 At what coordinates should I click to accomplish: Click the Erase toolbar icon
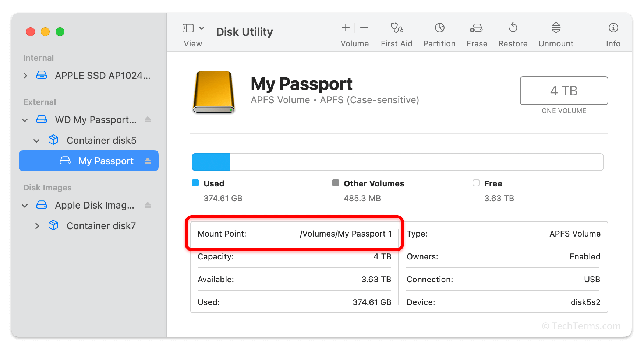476,28
